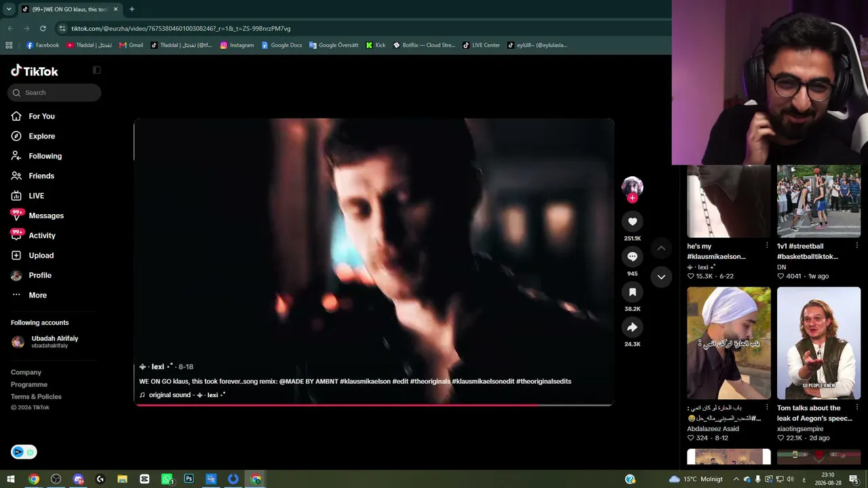Go back in browser history
This screenshot has height=488, width=868.
(x=10, y=28)
